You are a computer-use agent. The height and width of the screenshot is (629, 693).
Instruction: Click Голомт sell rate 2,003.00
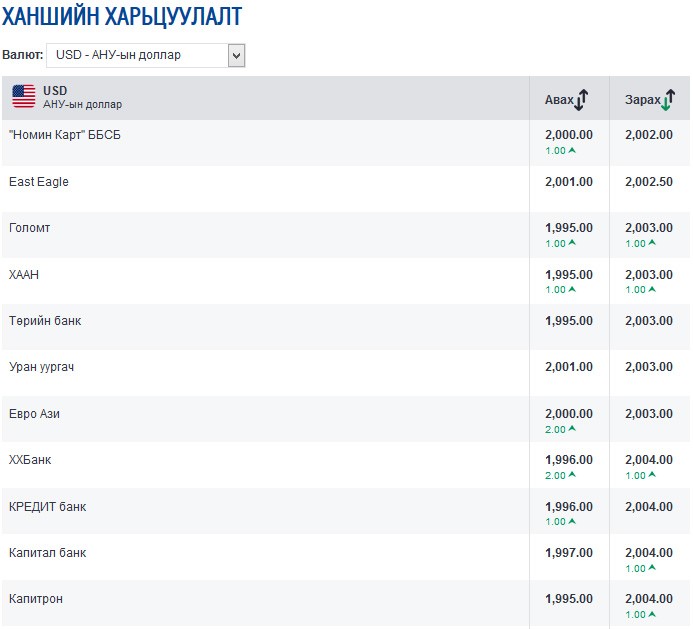point(649,228)
